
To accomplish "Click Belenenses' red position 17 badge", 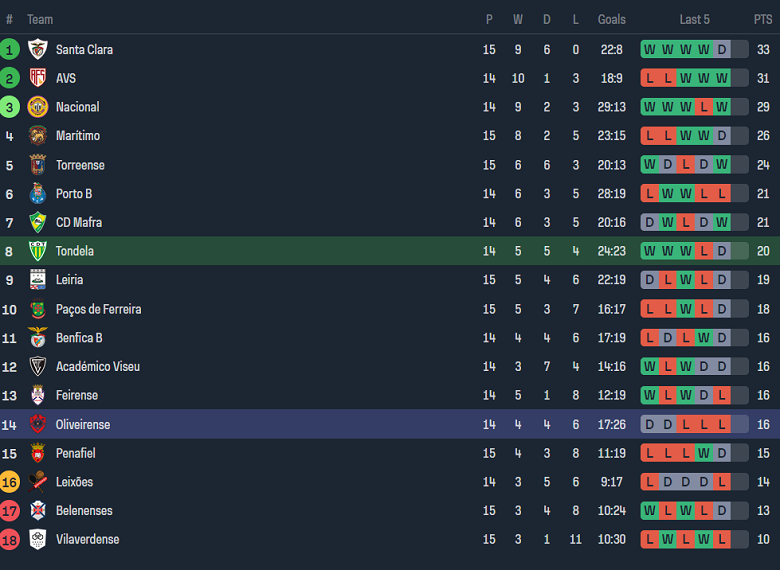I will pyautogui.click(x=10, y=510).
